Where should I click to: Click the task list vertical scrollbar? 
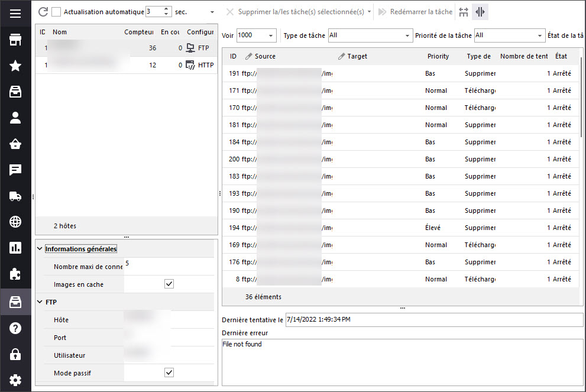[581, 97]
